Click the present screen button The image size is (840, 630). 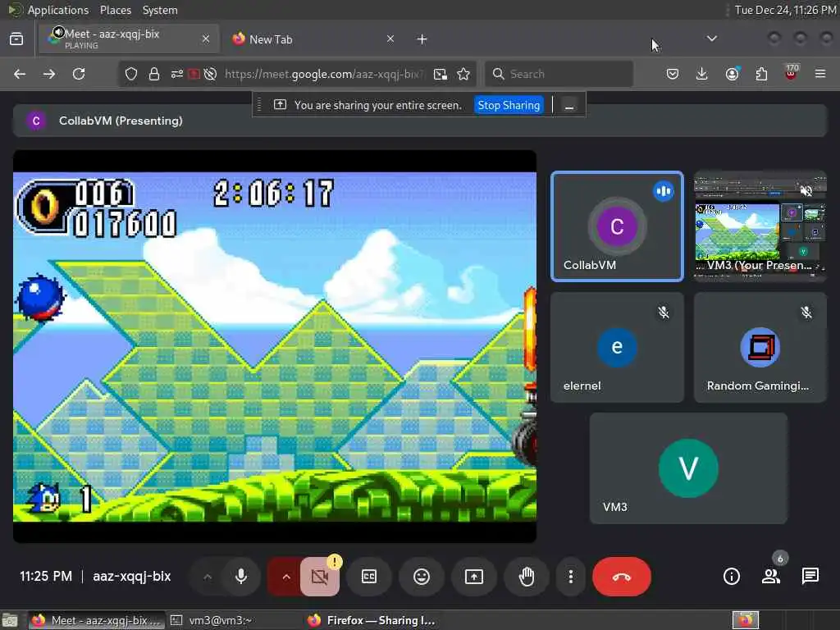pos(474,577)
